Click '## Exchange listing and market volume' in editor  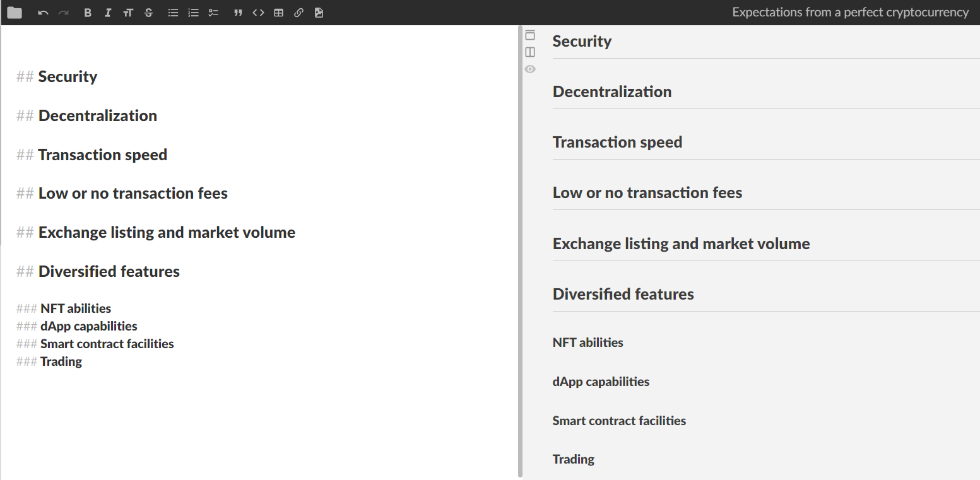(x=156, y=232)
